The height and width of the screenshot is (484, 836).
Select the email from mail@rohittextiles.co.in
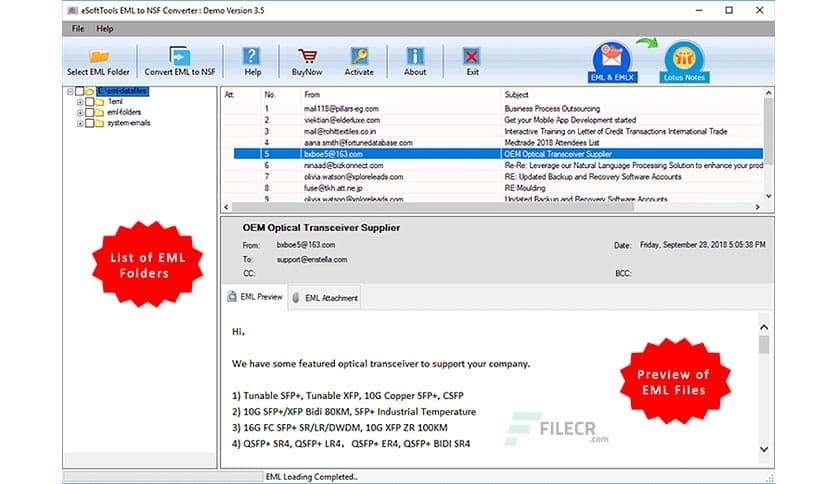point(340,132)
